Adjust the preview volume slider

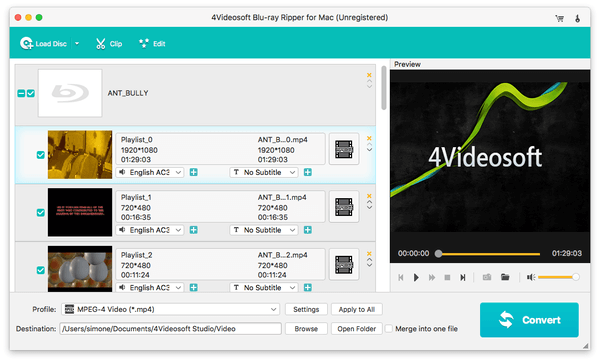pyautogui.click(x=559, y=277)
